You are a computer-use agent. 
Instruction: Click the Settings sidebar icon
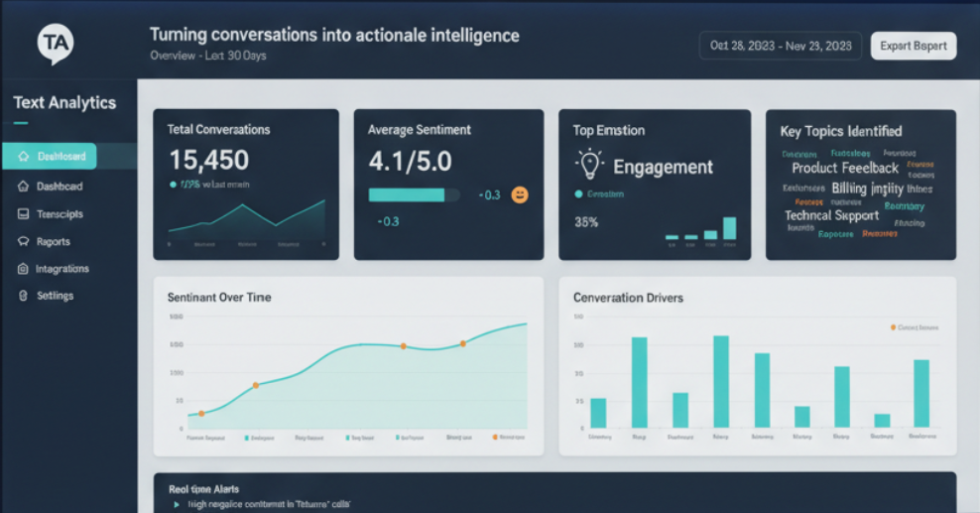[24, 296]
